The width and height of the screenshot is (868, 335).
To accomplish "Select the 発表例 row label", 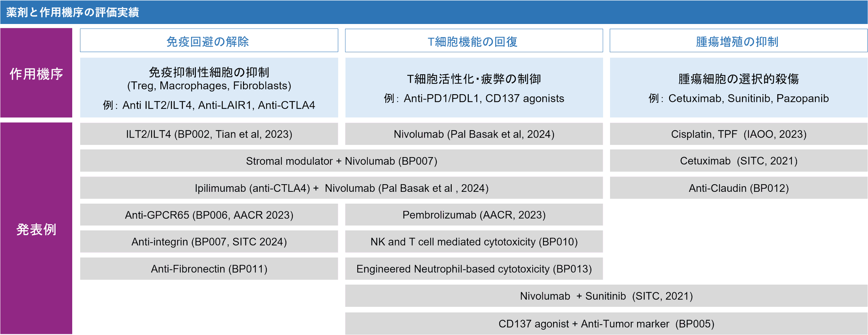I will [36, 229].
